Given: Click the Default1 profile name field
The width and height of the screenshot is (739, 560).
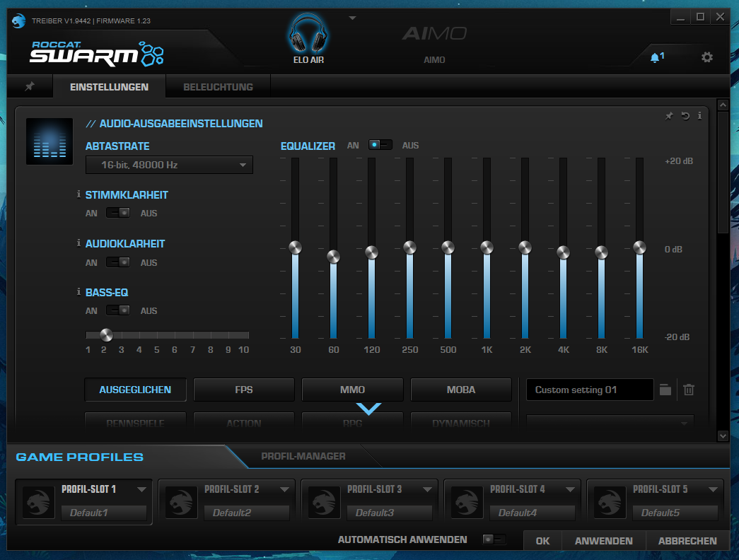Looking at the screenshot, I should pos(104,513).
